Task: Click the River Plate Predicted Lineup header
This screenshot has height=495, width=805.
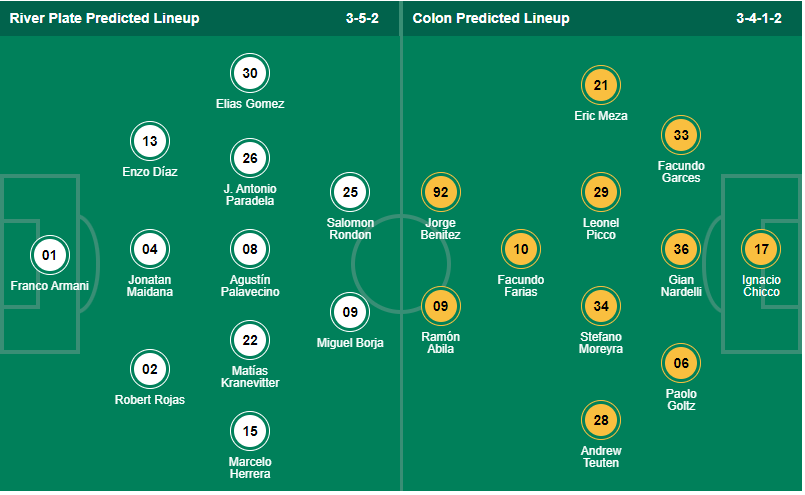Action: click(104, 18)
